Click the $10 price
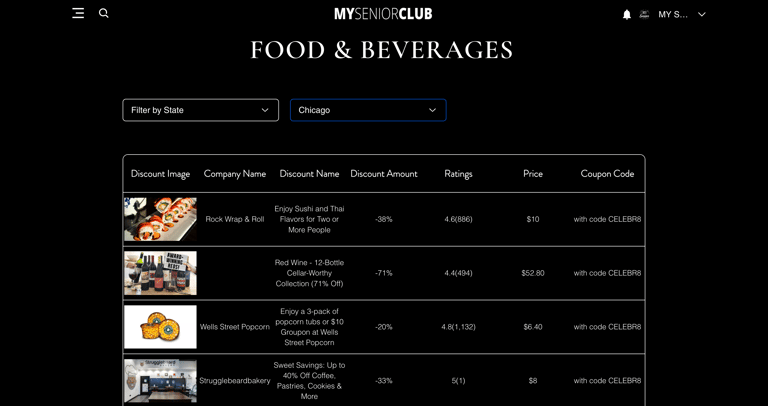The width and height of the screenshot is (768, 406). pyautogui.click(x=533, y=219)
